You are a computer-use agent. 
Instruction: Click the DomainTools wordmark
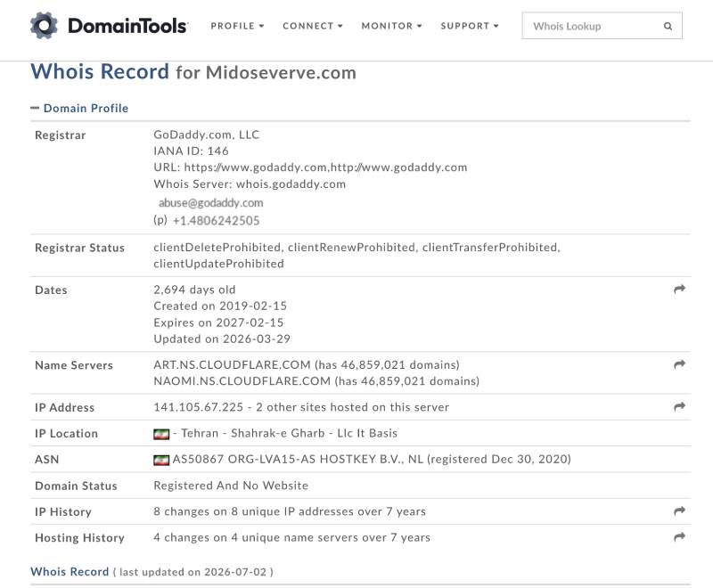tap(127, 26)
